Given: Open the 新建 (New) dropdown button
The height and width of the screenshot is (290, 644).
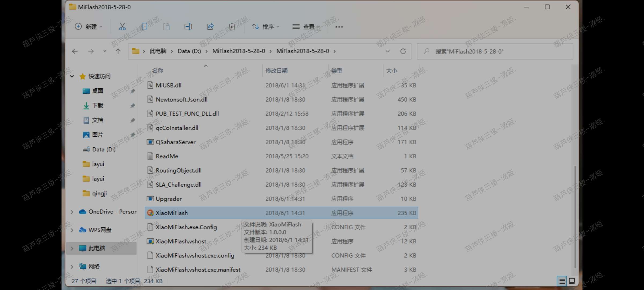Looking at the screenshot, I should point(89,27).
